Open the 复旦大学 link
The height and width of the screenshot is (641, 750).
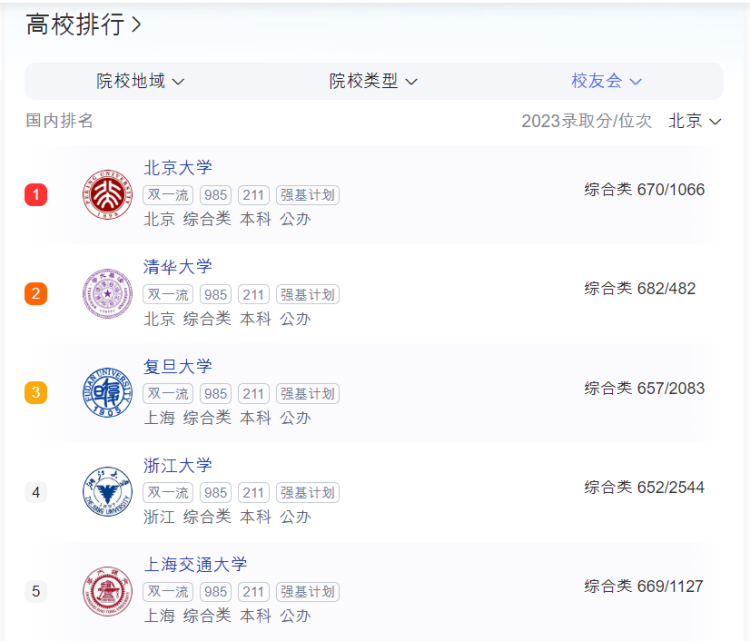pyautogui.click(x=177, y=366)
